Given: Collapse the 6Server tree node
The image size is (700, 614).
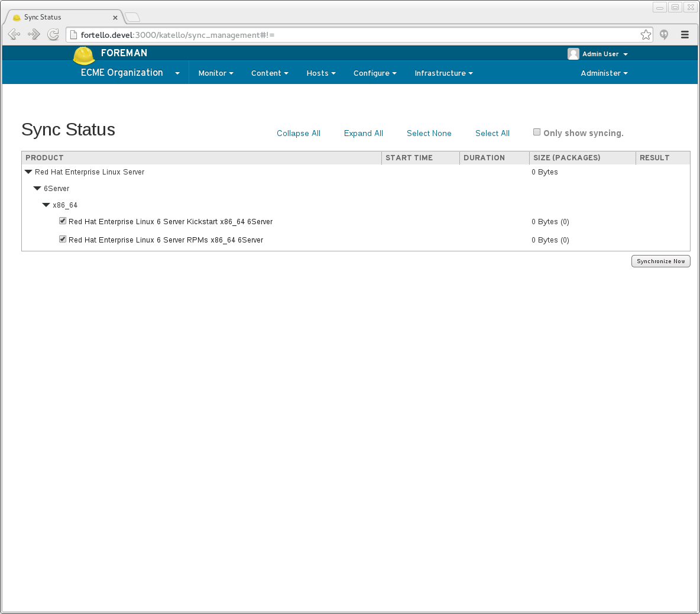Looking at the screenshot, I should click(37, 189).
